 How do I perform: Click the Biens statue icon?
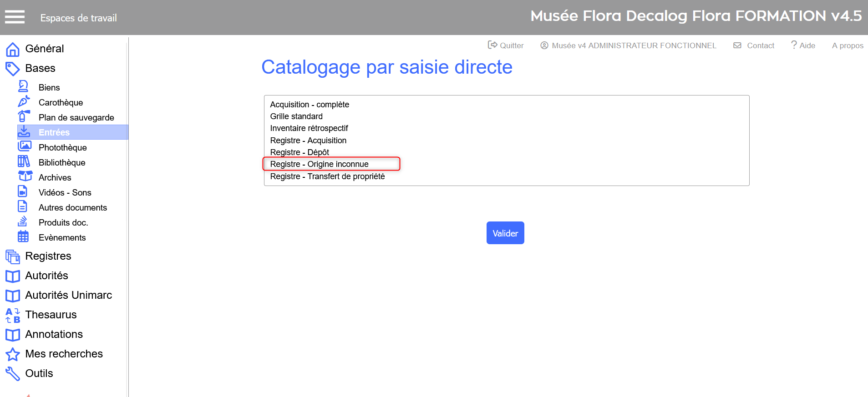(x=23, y=86)
